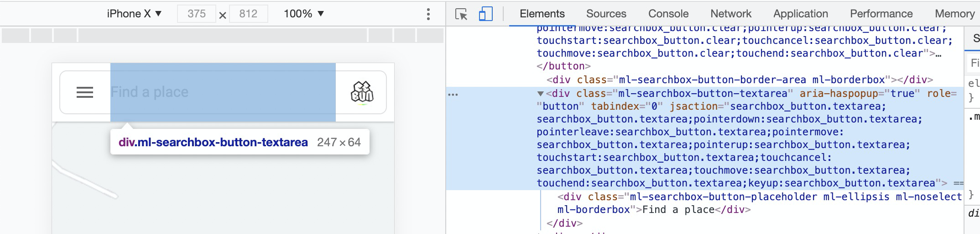Open the 100% zoom dropdown

click(x=304, y=14)
